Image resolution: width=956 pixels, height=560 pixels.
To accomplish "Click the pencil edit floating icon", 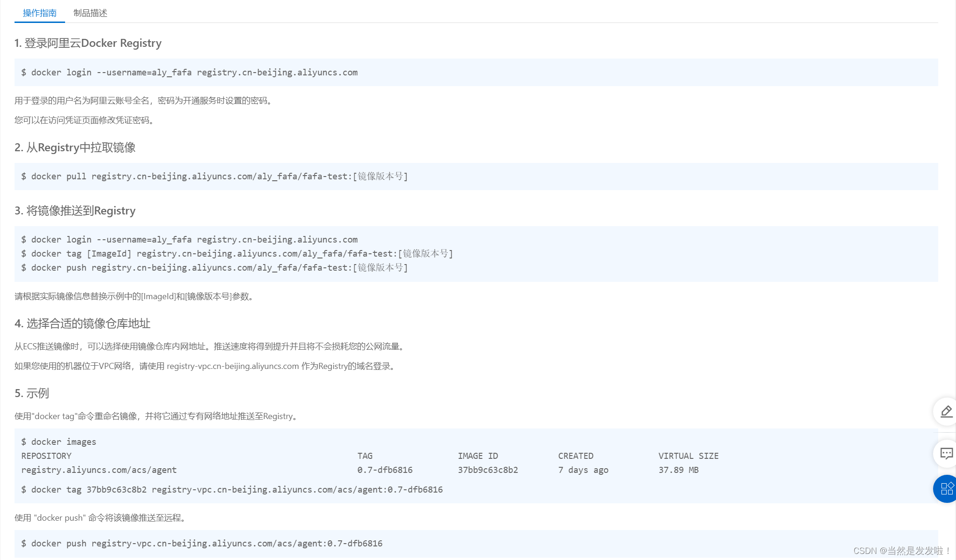I will [946, 412].
